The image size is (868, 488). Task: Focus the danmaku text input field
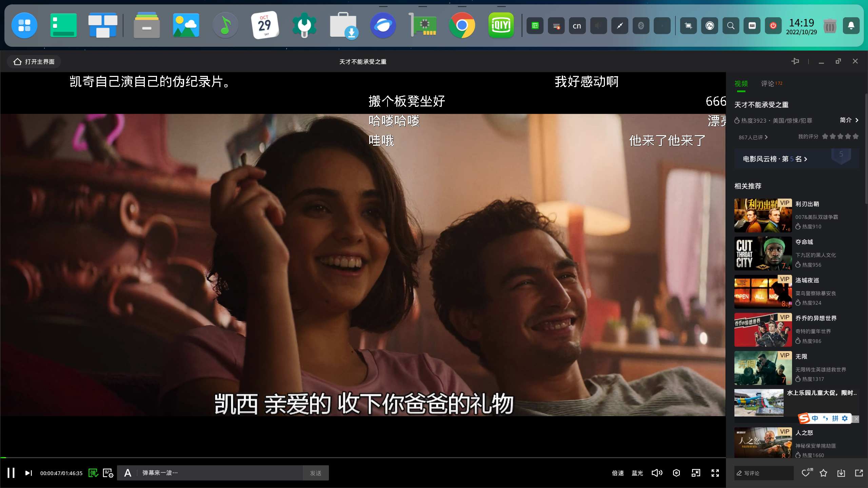220,473
